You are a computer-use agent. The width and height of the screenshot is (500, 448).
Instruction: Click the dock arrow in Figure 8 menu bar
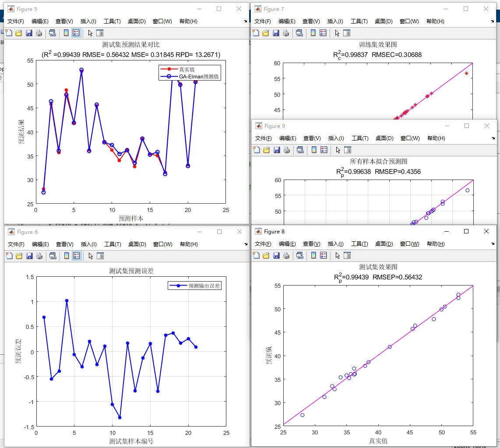coord(493,244)
